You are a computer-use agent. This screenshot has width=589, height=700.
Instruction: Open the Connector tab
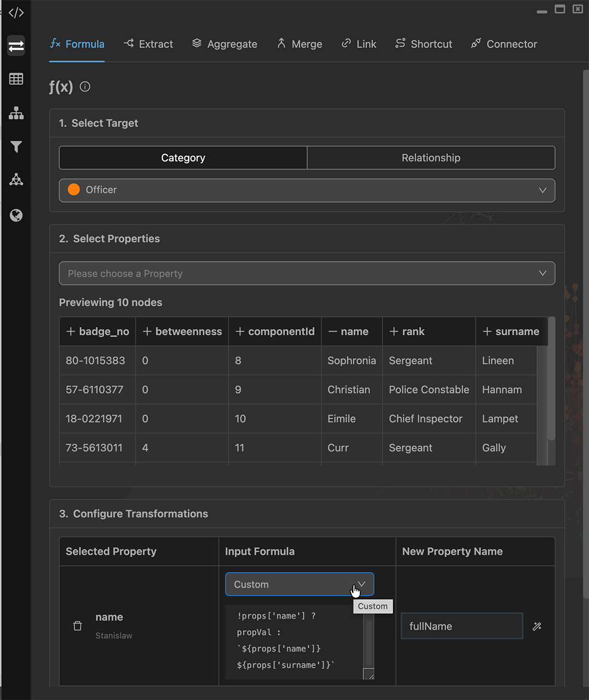[504, 44]
